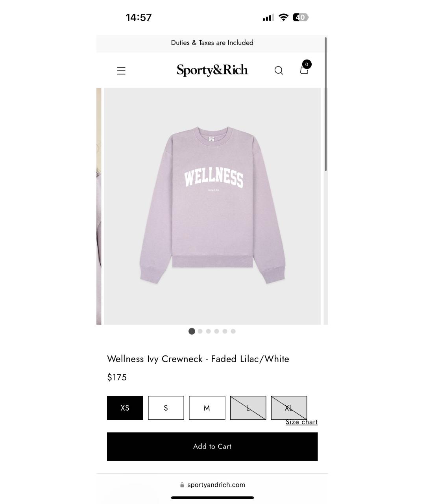Tap the search magnifier icon

pyautogui.click(x=279, y=70)
